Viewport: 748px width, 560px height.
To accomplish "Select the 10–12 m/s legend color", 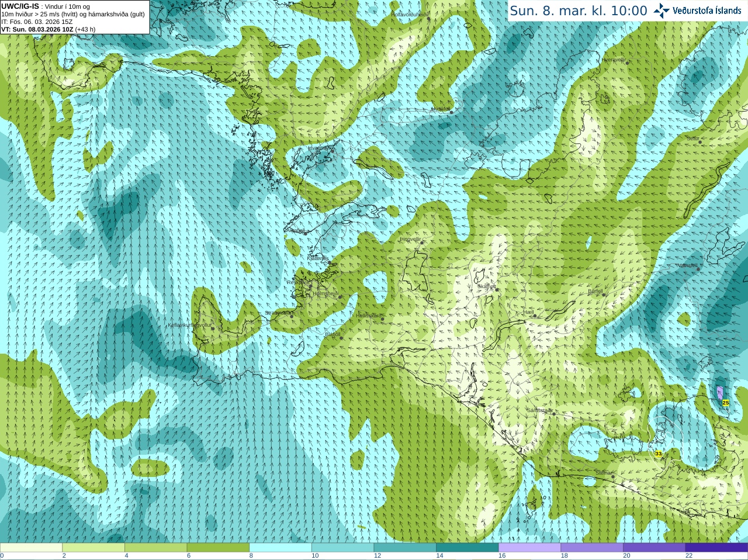I will coord(342,548).
